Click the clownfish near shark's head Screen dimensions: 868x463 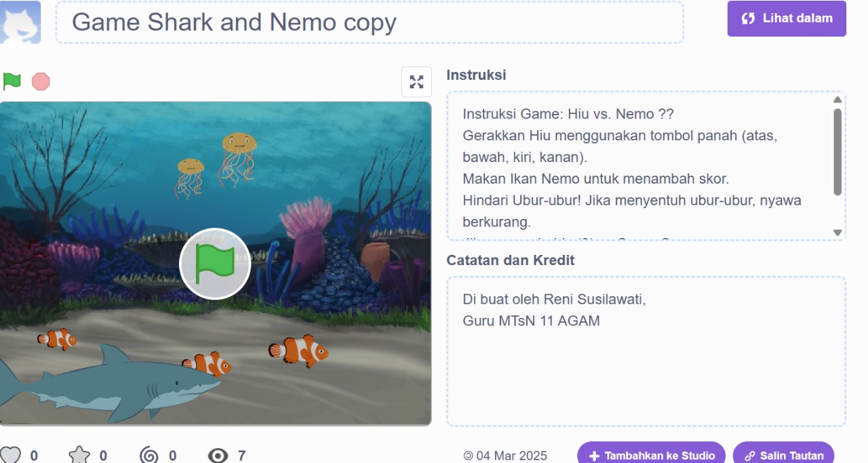coord(208,364)
